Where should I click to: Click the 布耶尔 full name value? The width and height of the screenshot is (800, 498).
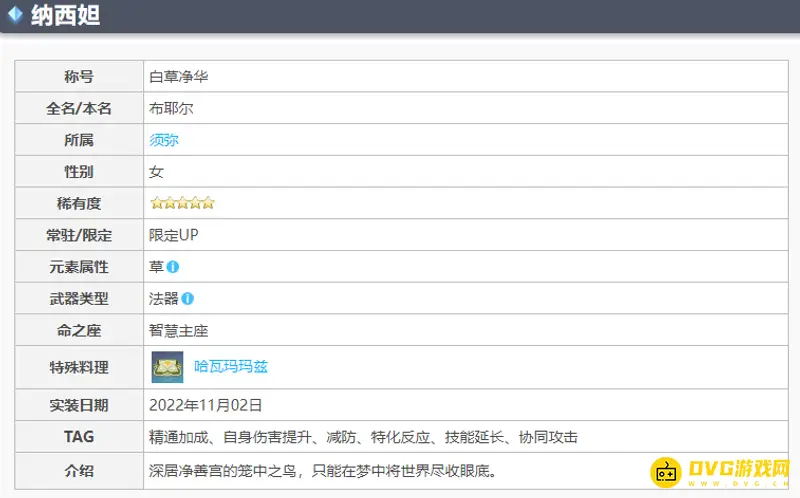171,108
